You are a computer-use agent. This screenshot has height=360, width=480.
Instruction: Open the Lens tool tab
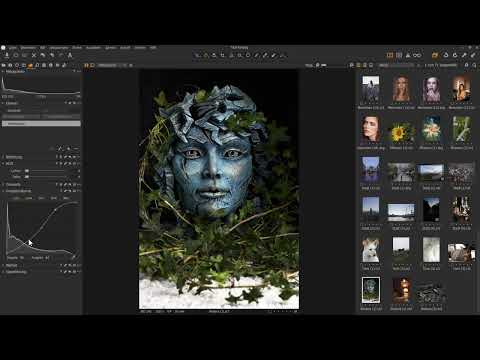pos(17,65)
